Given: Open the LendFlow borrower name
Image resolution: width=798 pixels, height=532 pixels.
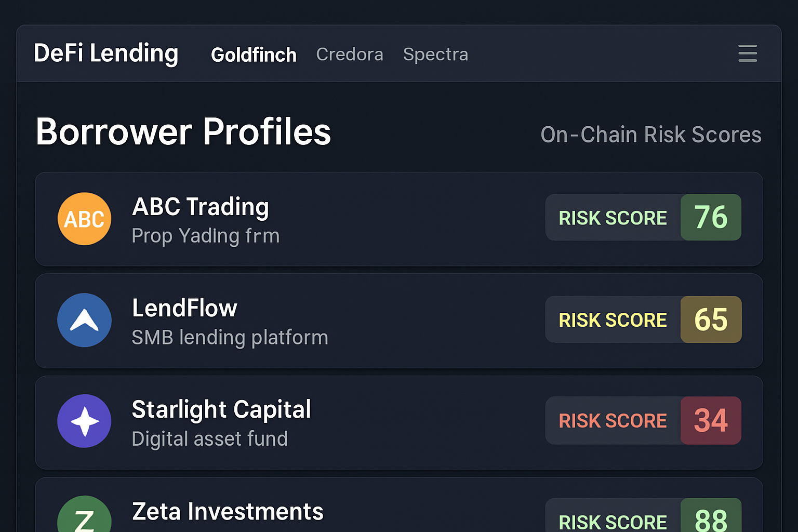Looking at the screenshot, I should [x=184, y=308].
